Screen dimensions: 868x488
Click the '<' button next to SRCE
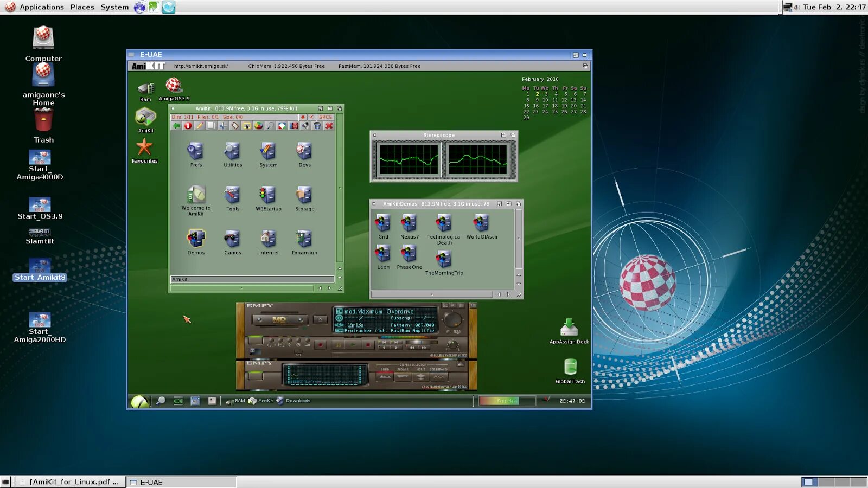point(311,117)
